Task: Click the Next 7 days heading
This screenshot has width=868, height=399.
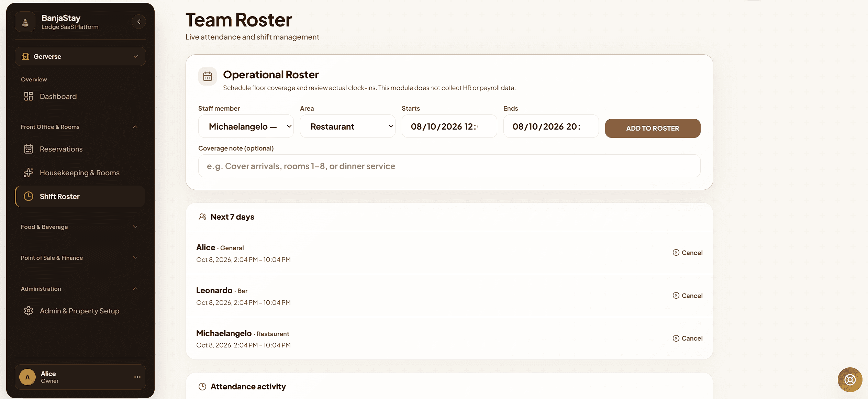Action: 232,217
